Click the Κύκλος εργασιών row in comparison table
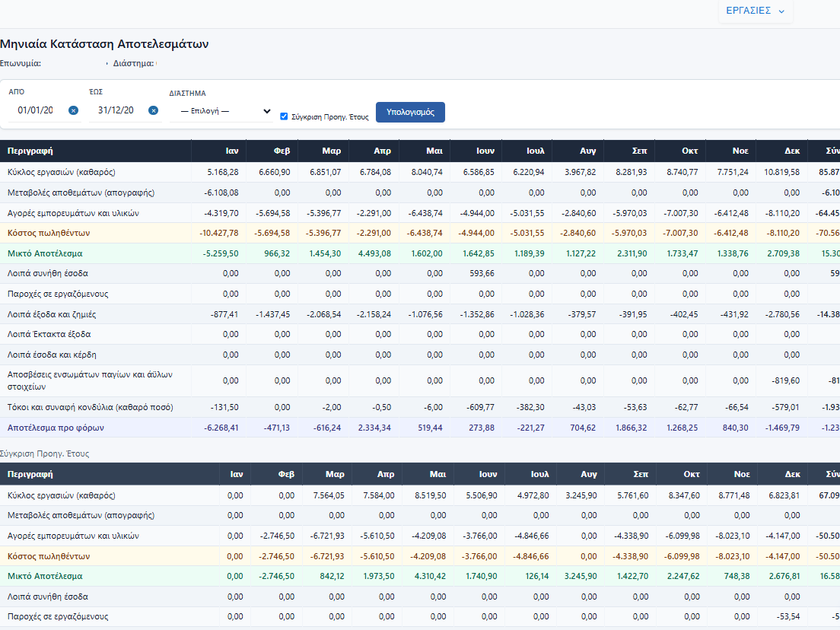This screenshot has width=840, height=630. coord(420,495)
